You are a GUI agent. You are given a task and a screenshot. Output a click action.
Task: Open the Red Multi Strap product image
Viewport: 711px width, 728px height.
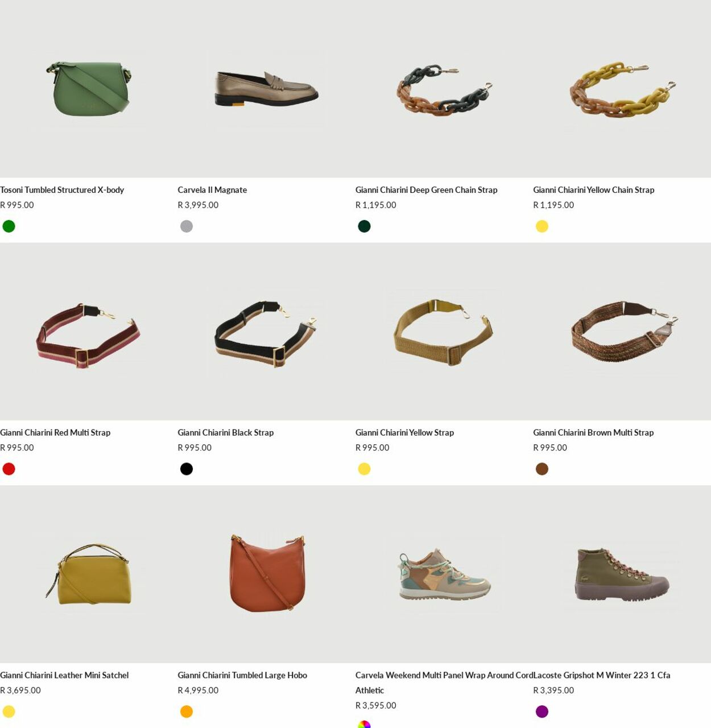pyautogui.click(x=89, y=332)
